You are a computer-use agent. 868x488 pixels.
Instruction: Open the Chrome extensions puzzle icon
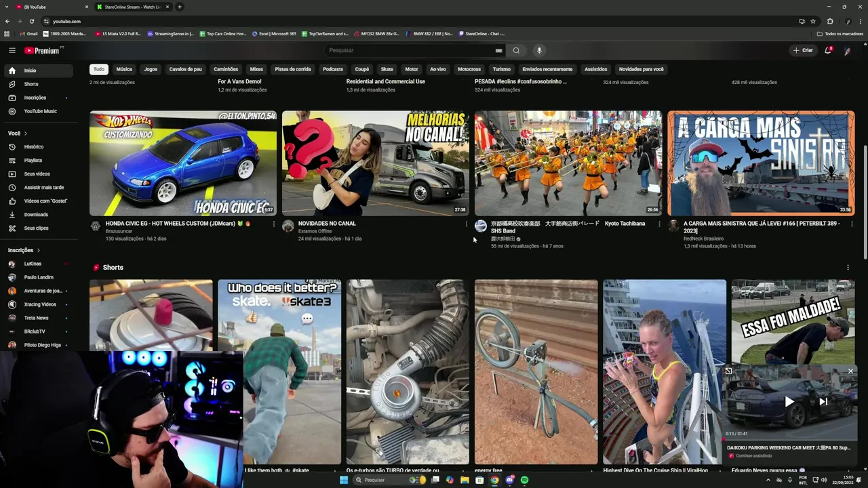pyautogui.click(x=830, y=21)
